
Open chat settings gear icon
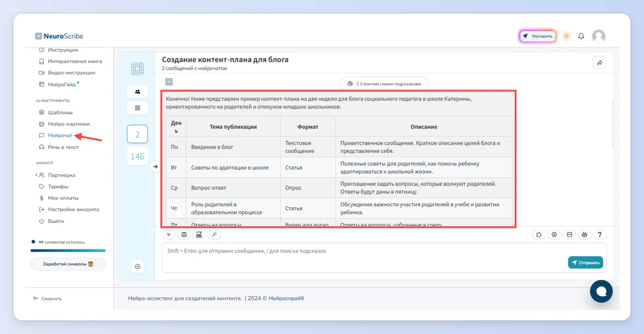click(x=554, y=234)
